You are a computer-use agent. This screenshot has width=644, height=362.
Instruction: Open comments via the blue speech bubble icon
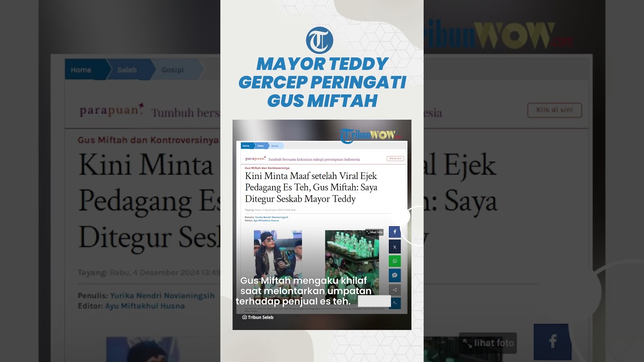pyautogui.click(x=394, y=276)
